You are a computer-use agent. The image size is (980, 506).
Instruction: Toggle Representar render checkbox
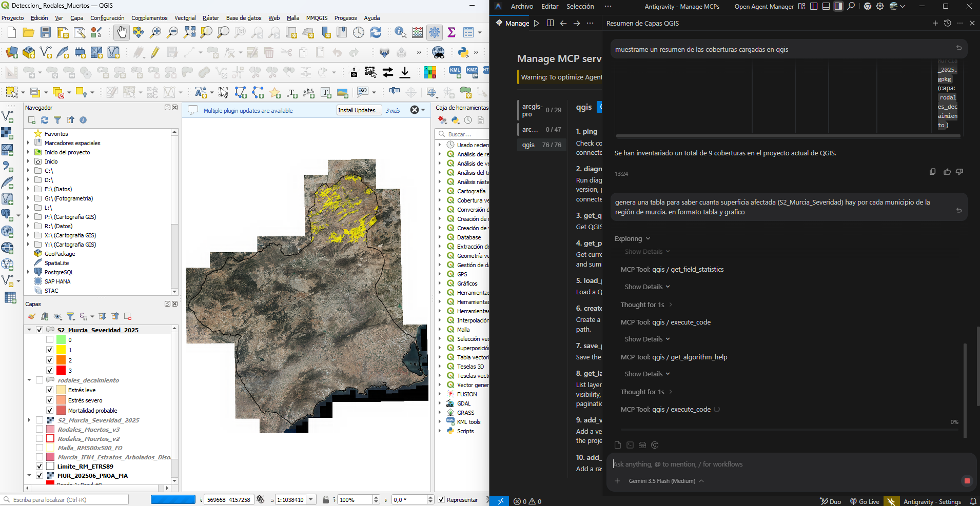[441, 499]
